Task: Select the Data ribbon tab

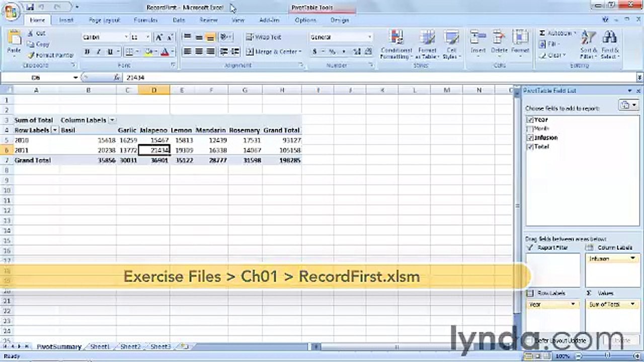Action: pyautogui.click(x=179, y=20)
